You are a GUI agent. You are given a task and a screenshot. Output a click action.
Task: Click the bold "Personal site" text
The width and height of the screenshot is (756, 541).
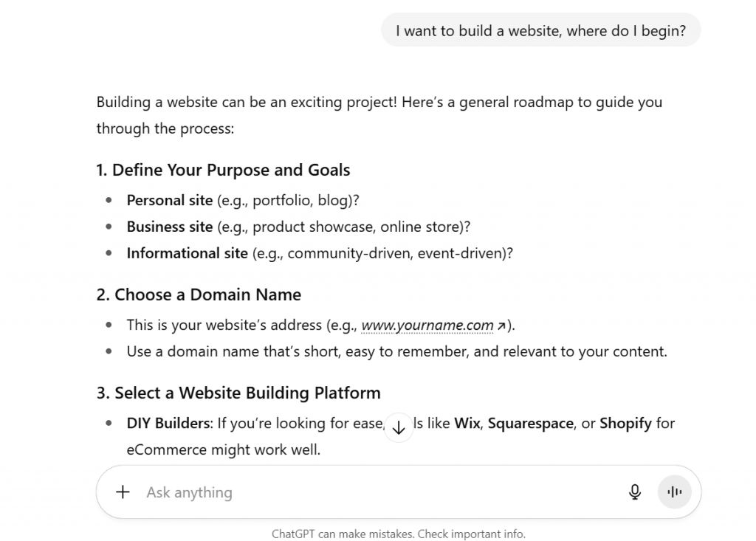coord(169,200)
